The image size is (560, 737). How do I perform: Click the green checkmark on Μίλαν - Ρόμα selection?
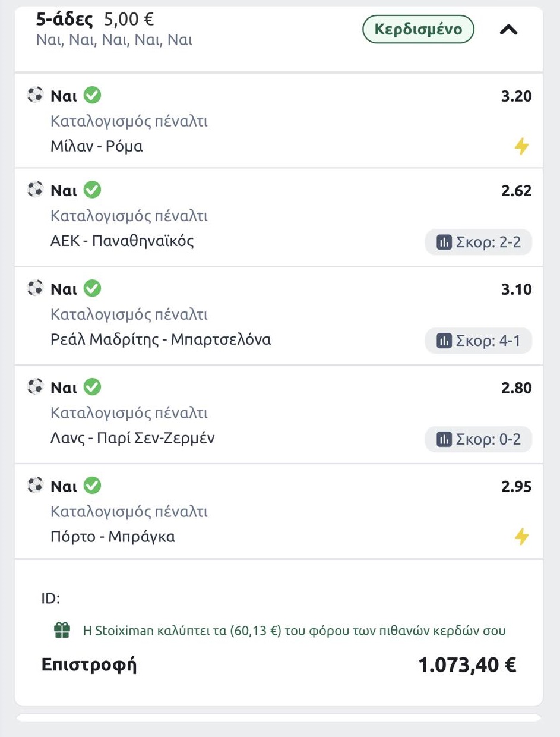pyautogui.click(x=92, y=95)
